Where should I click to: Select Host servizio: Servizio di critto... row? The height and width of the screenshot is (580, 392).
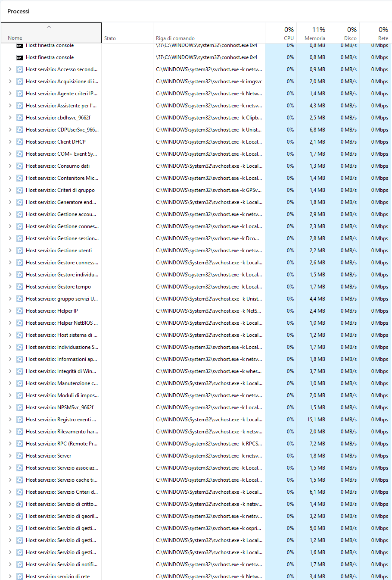tap(196, 504)
